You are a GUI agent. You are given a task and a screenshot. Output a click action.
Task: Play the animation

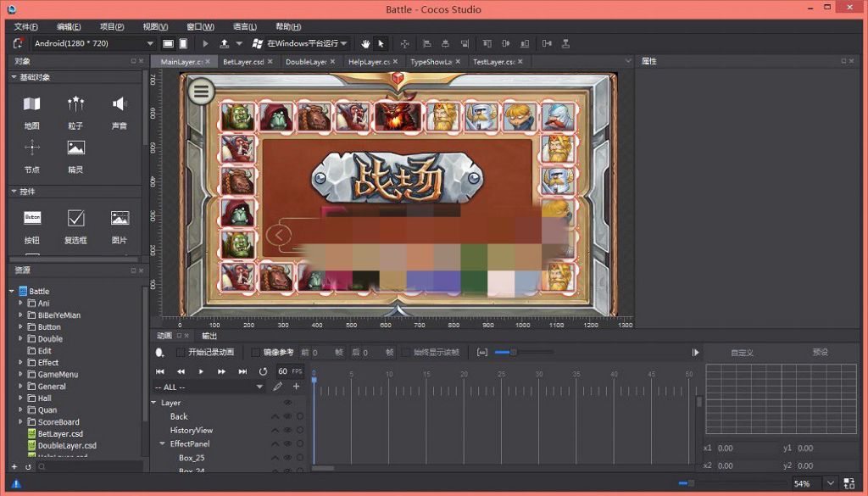(x=201, y=371)
